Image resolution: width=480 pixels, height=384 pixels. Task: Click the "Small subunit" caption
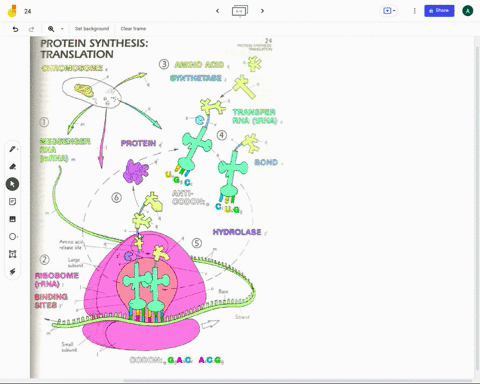(69, 347)
